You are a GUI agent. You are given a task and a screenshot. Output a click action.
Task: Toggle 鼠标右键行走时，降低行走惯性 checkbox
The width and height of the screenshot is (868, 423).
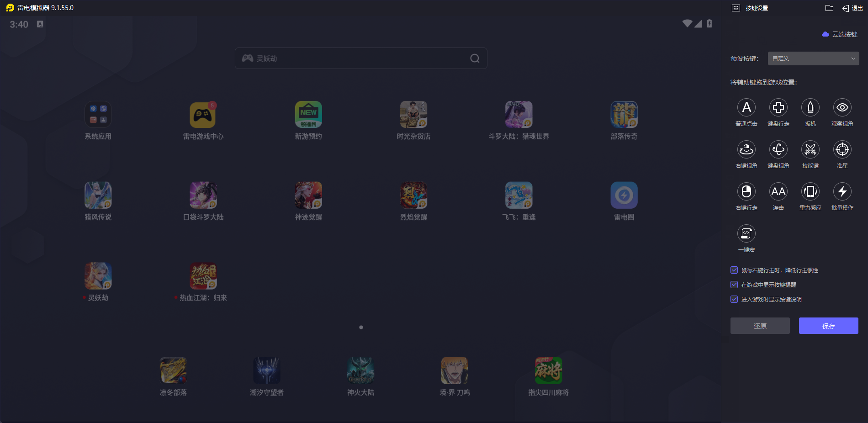tap(734, 270)
